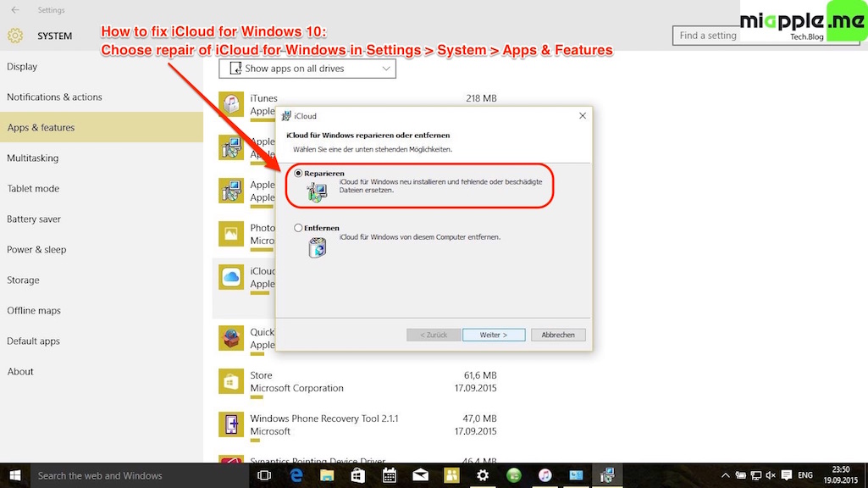Expand the Show apps on all drives dropdown
Viewport: 868px width, 488px height.
[307, 69]
